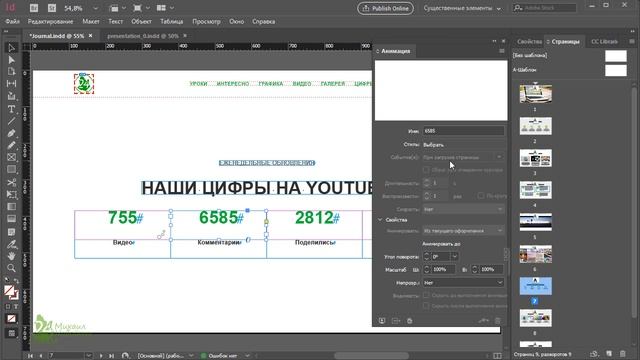Open the Объект menu

coord(141,21)
